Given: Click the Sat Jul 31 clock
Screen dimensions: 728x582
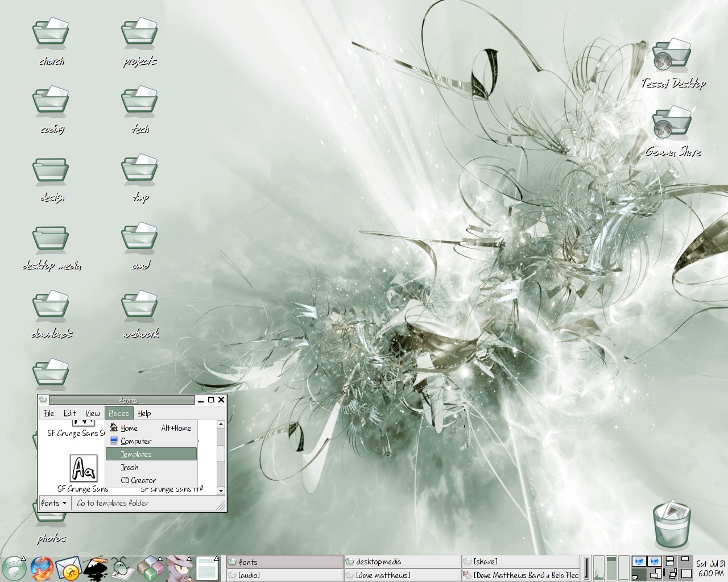Looking at the screenshot, I should click(710, 568).
